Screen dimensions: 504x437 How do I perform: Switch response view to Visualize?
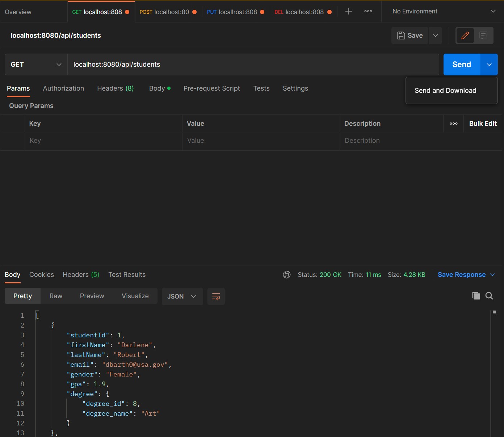point(135,296)
